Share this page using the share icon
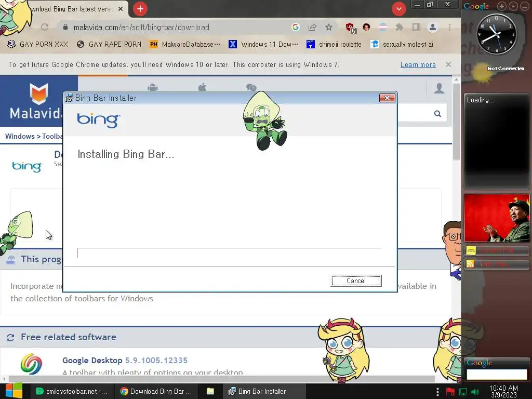This screenshot has height=399, width=532. coord(312,27)
